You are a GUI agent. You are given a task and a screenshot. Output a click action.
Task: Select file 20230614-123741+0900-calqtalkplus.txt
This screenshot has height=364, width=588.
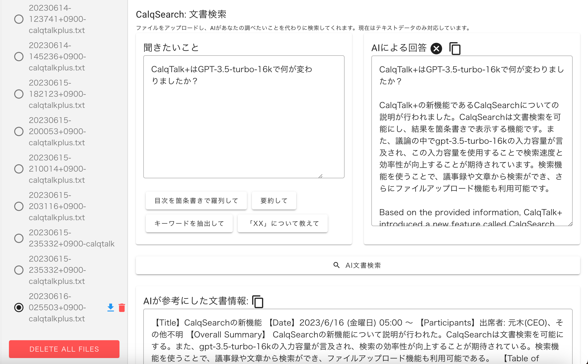[19, 19]
